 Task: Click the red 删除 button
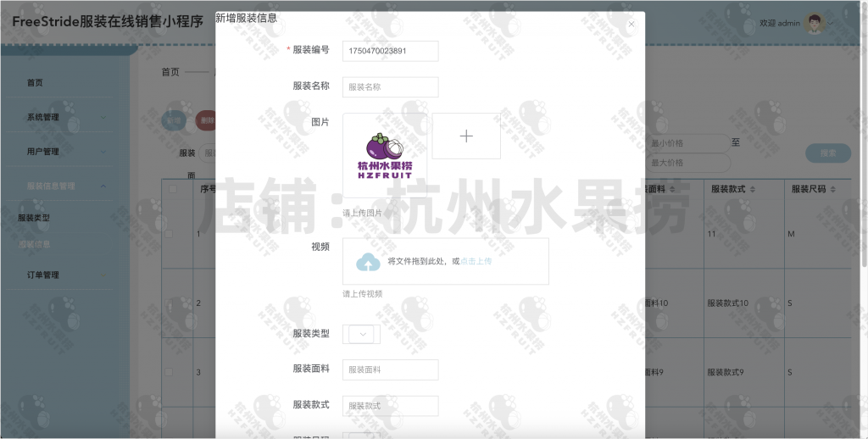206,120
